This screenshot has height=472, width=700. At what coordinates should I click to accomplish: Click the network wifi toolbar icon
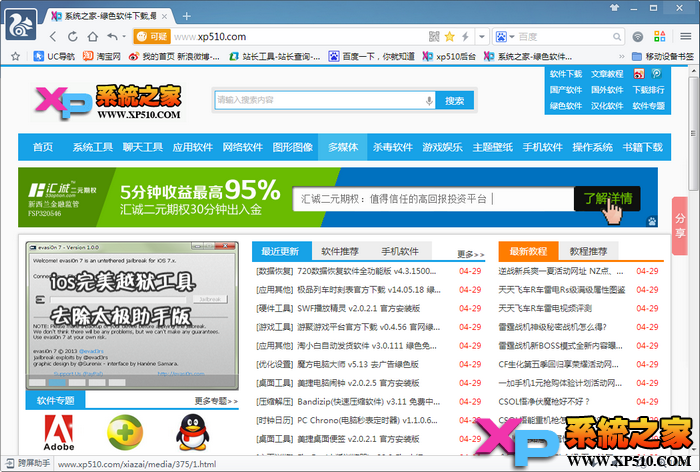tap(638, 37)
